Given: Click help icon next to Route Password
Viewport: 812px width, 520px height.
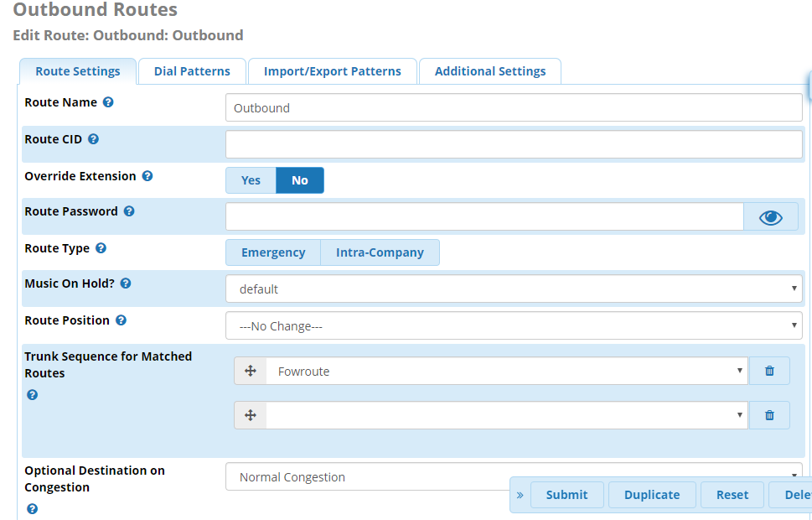Looking at the screenshot, I should pos(129,211).
